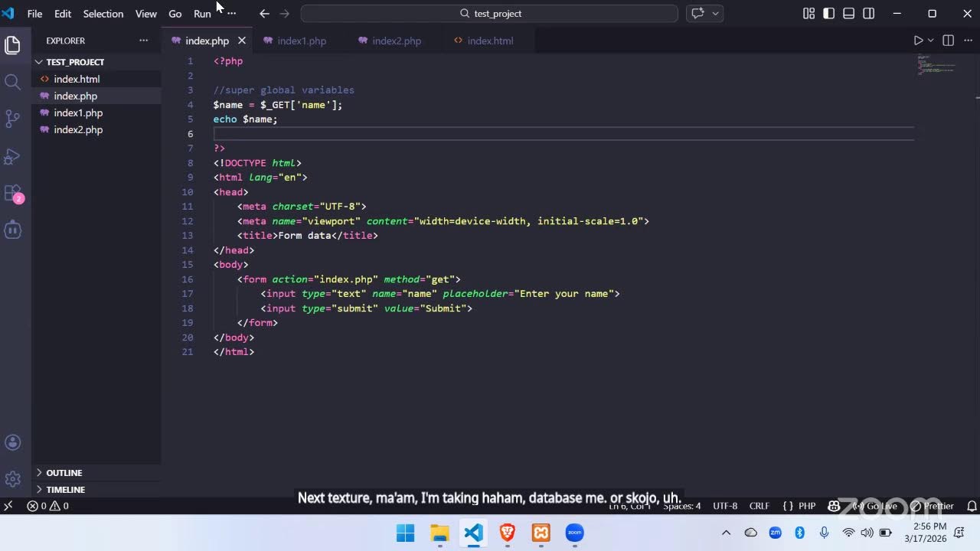This screenshot has height=551, width=980.
Task: Change UTF-8 encoding in status bar
Action: 725,506
